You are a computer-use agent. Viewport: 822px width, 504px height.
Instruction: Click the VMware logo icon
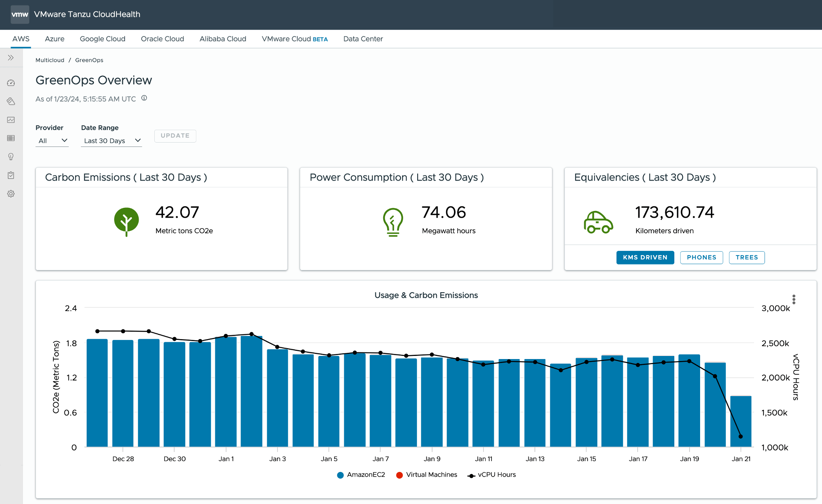[20, 14]
